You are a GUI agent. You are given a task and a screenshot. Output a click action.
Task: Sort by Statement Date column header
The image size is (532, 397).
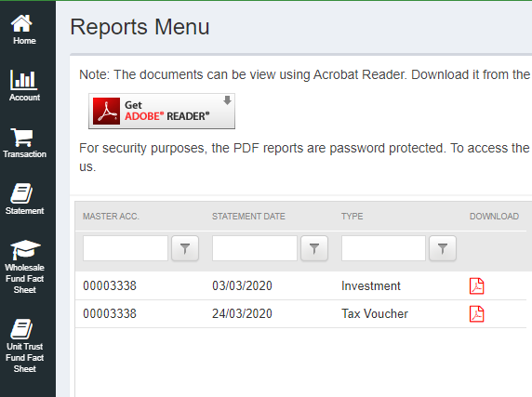click(248, 217)
